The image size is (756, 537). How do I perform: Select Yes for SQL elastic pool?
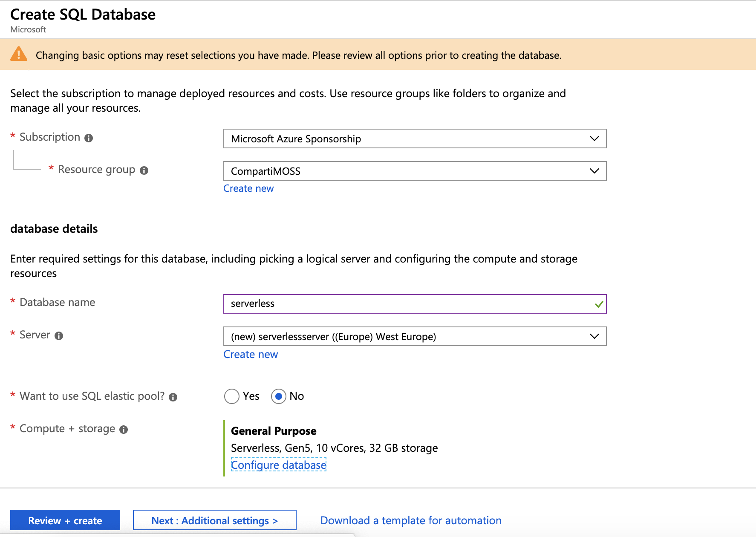click(x=231, y=396)
